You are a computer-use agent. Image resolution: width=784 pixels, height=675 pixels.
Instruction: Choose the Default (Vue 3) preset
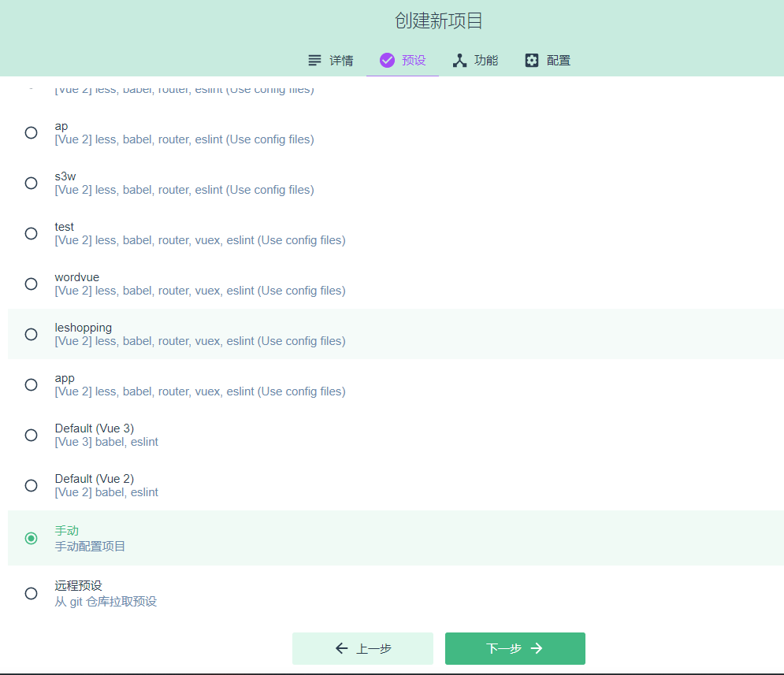click(x=31, y=435)
